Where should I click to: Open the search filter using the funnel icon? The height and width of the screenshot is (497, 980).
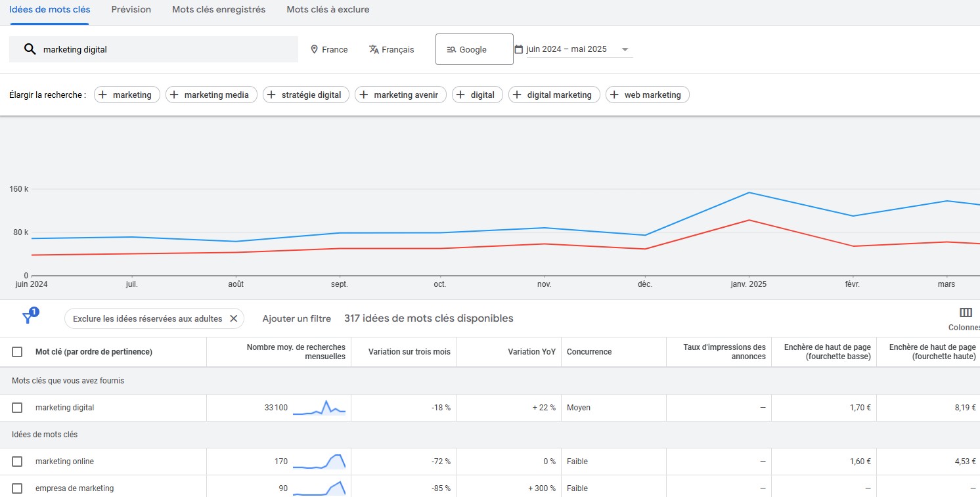pyautogui.click(x=29, y=318)
